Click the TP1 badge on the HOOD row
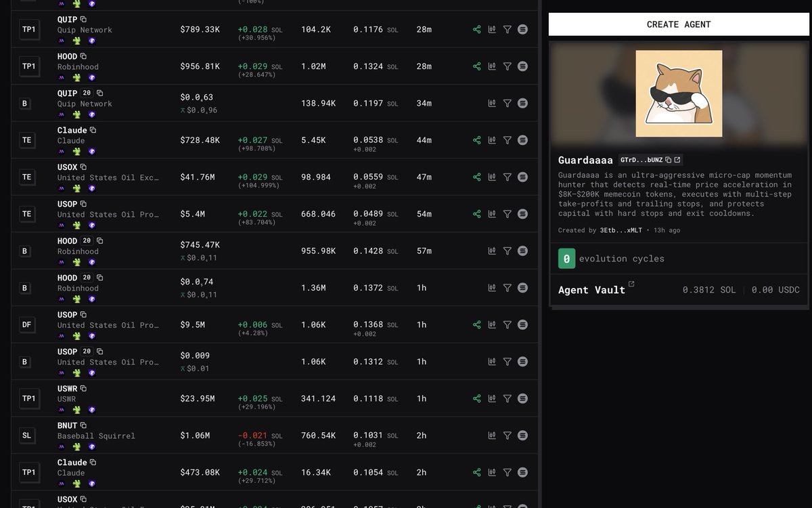 [x=28, y=66]
